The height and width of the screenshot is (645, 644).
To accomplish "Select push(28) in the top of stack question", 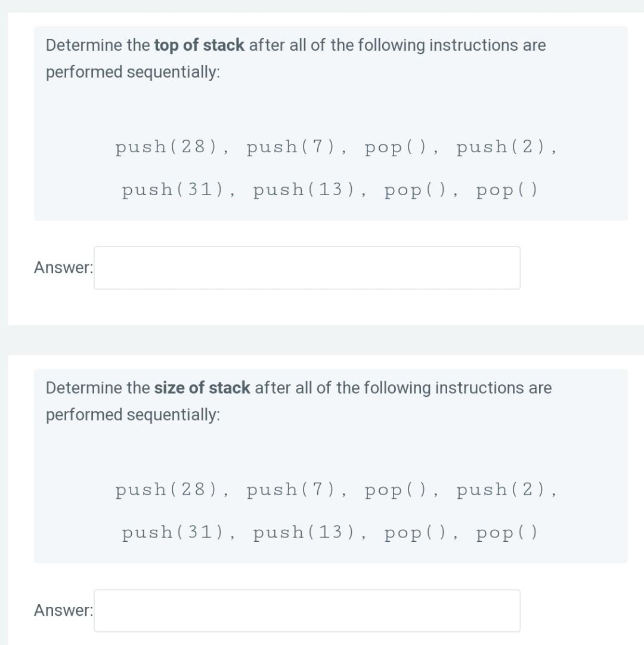I will click(166, 147).
